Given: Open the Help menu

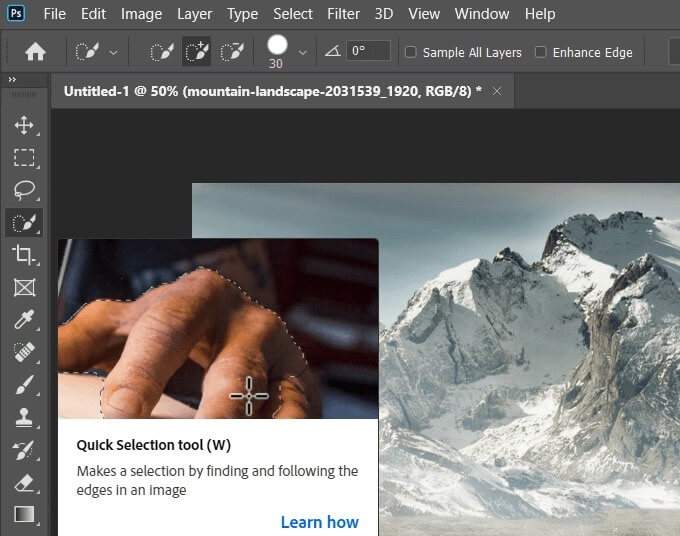Looking at the screenshot, I should pyautogui.click(x=540, y=14).
